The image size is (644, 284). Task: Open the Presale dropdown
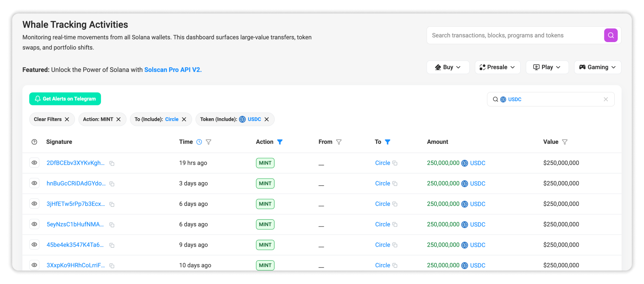pyautogui.click(x=497, y=67)
